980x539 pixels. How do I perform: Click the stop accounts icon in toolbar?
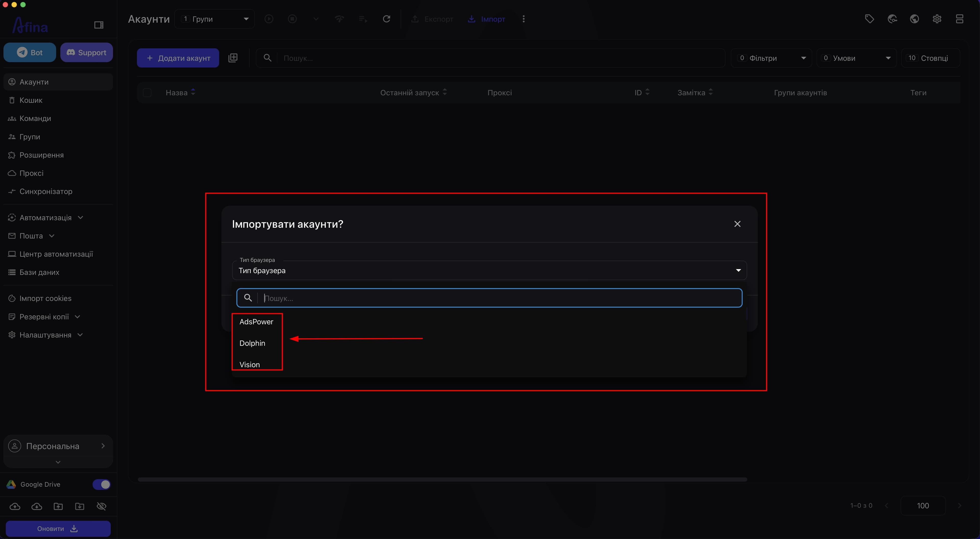click(x=292, y=19)
